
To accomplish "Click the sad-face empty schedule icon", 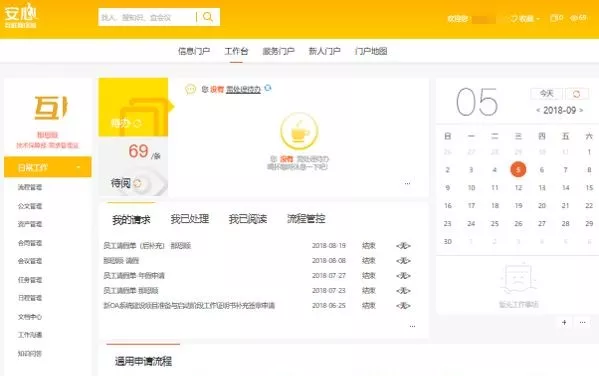I will 518,280.
